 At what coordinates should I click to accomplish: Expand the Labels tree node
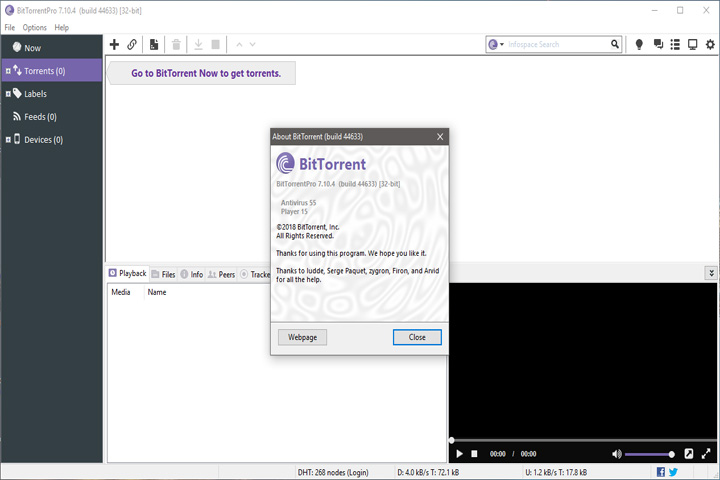click(x=8, y=94)
